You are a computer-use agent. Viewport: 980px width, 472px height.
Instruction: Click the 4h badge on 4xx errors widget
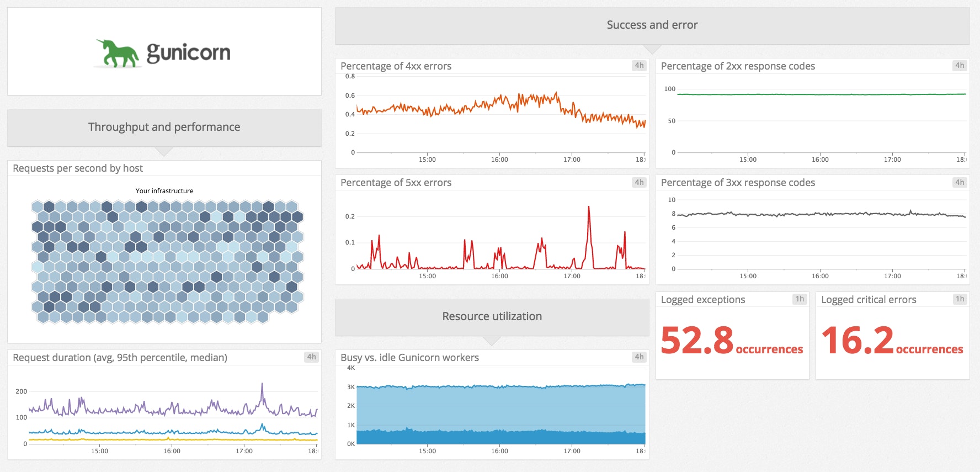639,65
